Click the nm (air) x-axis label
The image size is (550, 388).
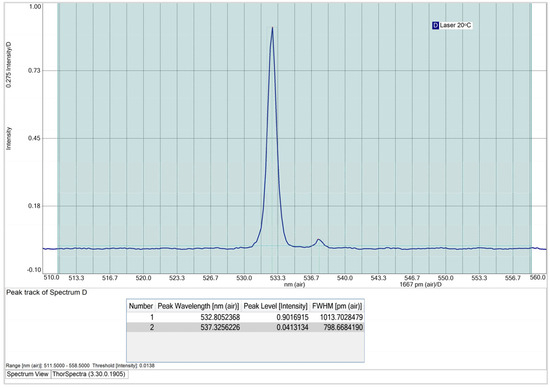(x=294, y=285)
